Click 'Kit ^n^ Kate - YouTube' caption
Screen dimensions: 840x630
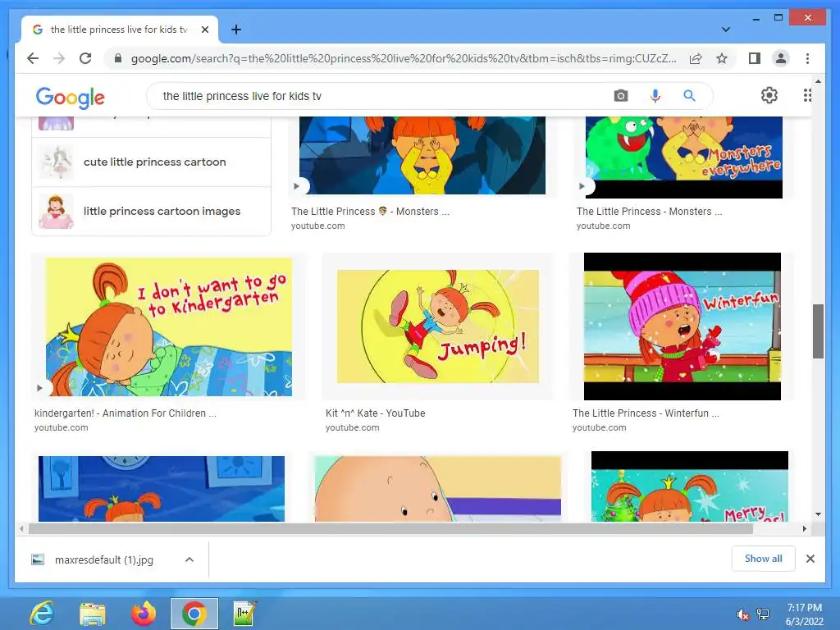(375, 413)
